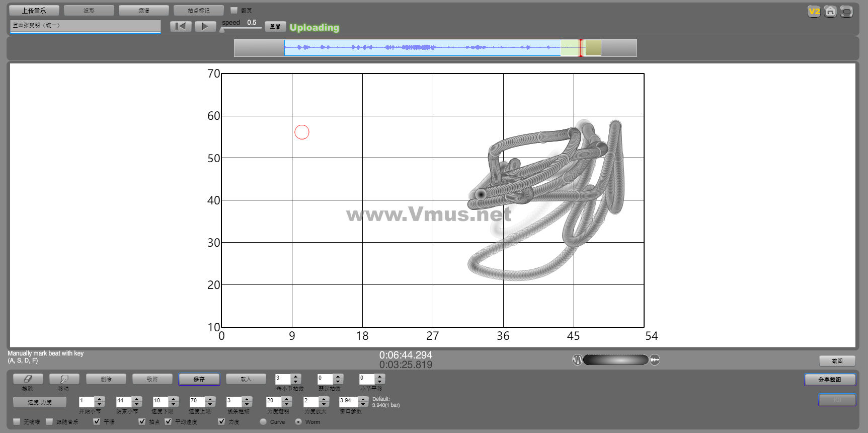This screenshot has width=868, height=433.
Task: Select the Worm radio button
Action: (298, 421)
